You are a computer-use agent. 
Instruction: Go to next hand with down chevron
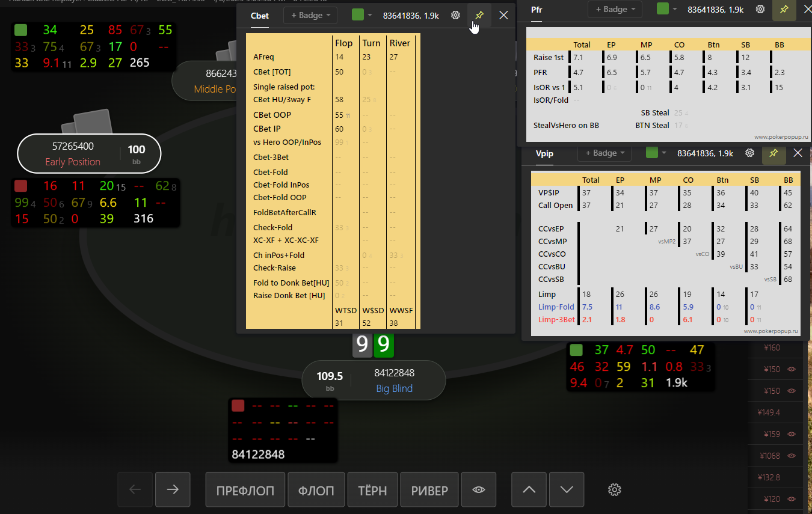567,490
